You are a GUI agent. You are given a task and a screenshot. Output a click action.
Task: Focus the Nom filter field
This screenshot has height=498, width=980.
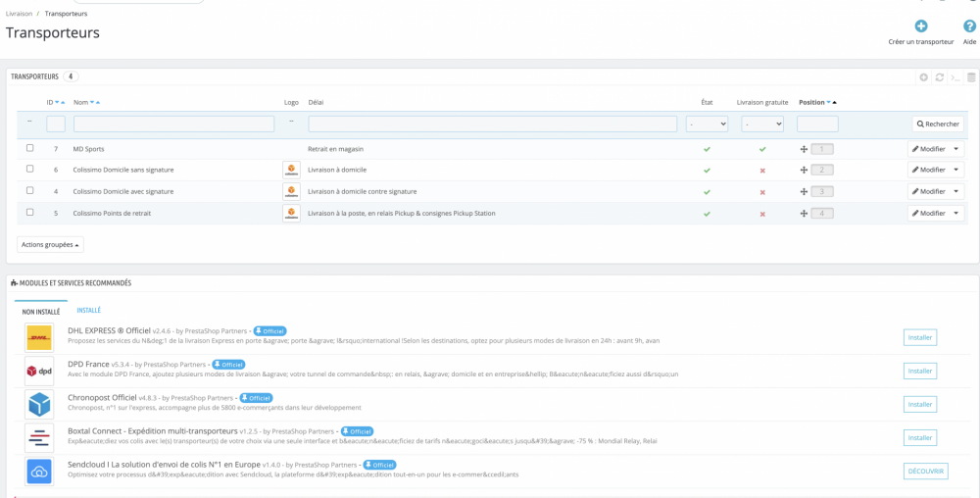pos(173,124)
